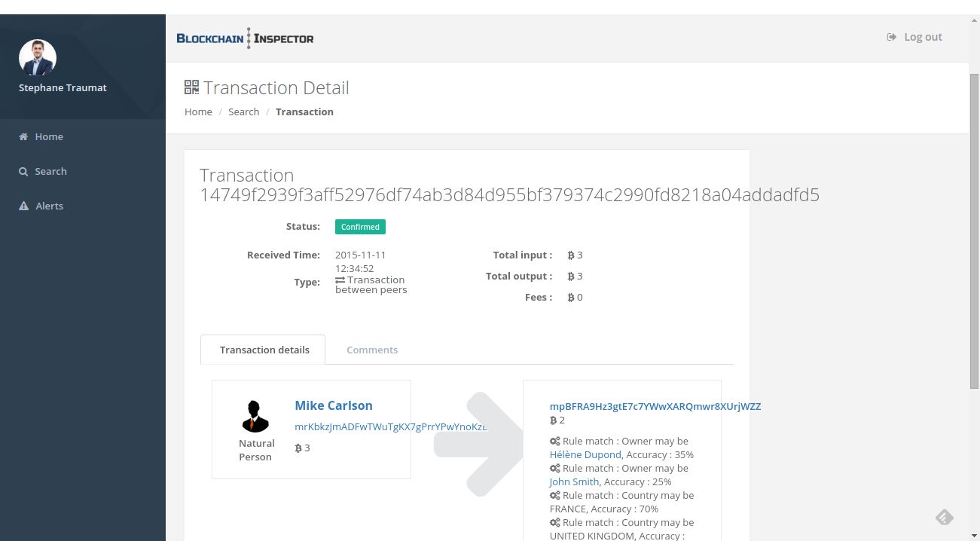
Task: Open the Mike Carlson profile link
Action: tap(334, 405)
